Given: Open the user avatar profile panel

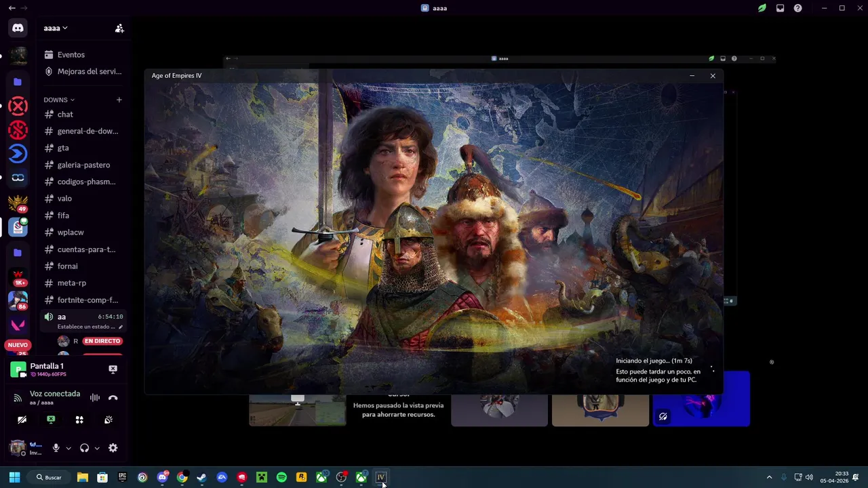Looking at the screenshot, I should point(18,448).
